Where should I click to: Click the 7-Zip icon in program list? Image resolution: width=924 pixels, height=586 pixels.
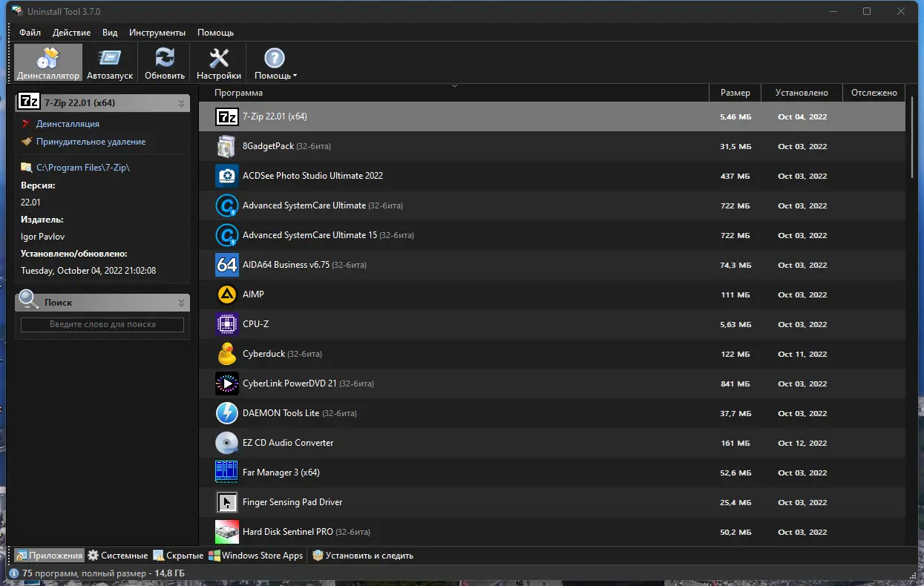tap(226, 116)
